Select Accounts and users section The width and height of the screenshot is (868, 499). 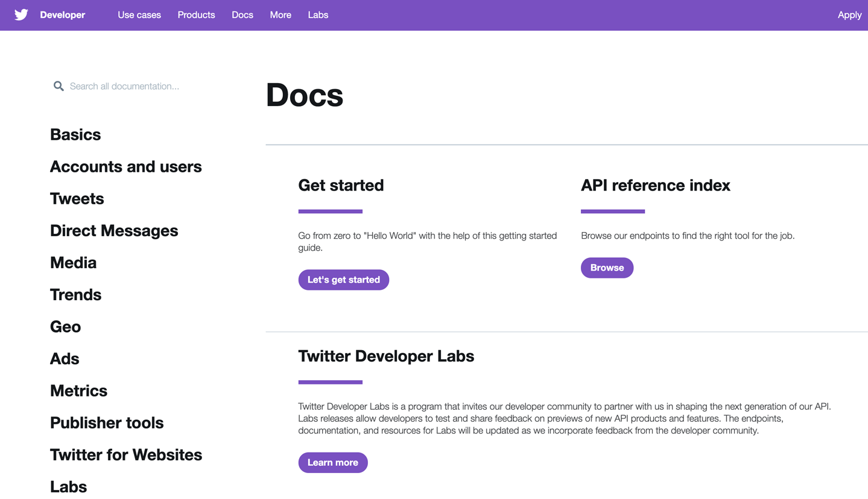[126, 166]
